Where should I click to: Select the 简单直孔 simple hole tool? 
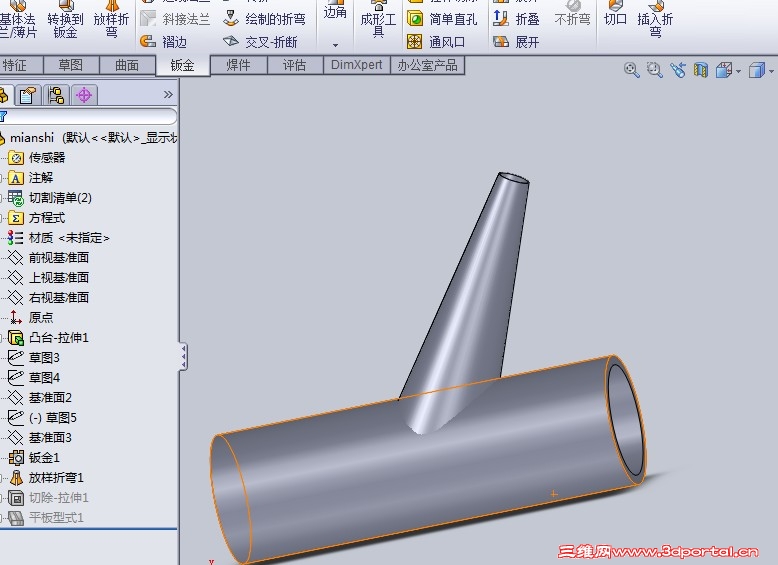[x=442, y=19]
